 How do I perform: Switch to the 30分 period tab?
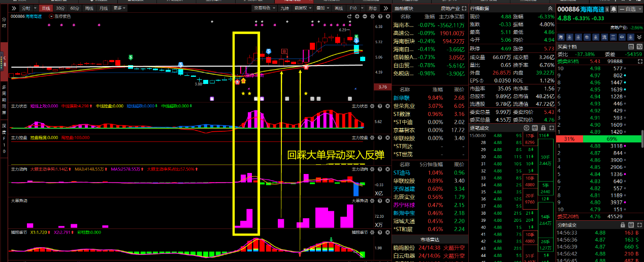point(60,9)
